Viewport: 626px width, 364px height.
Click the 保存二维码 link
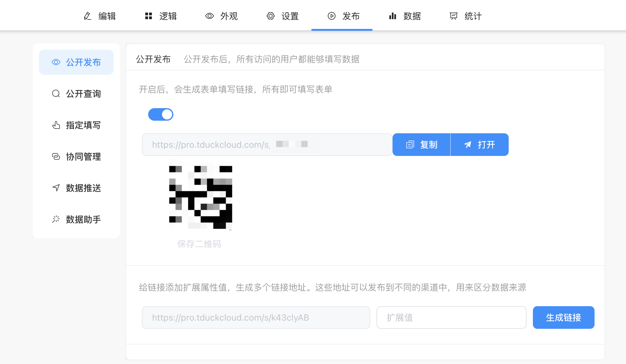coord(199,244)
